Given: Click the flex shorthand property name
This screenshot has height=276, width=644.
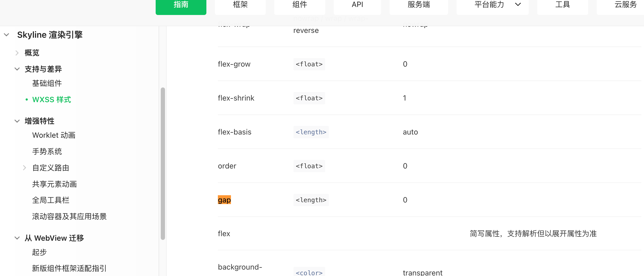Looking at the screenshot, I should tap(224, 234).
